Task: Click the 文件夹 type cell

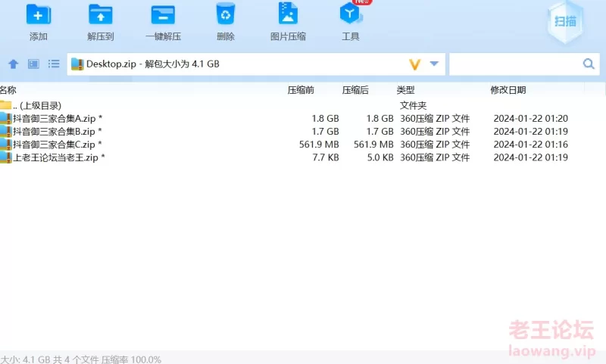Action: pos(413,105)
